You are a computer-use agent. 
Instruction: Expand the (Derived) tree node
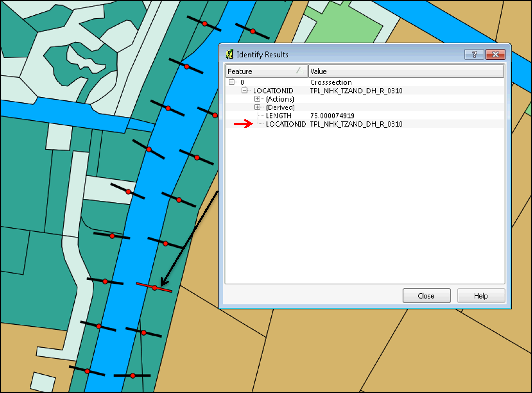[257, 107]
